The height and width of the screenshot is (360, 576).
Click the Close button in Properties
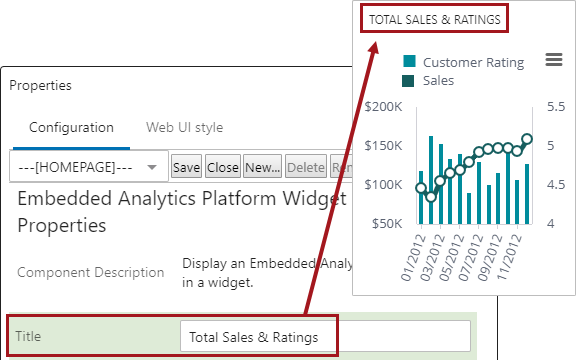(x=223, y=167)
